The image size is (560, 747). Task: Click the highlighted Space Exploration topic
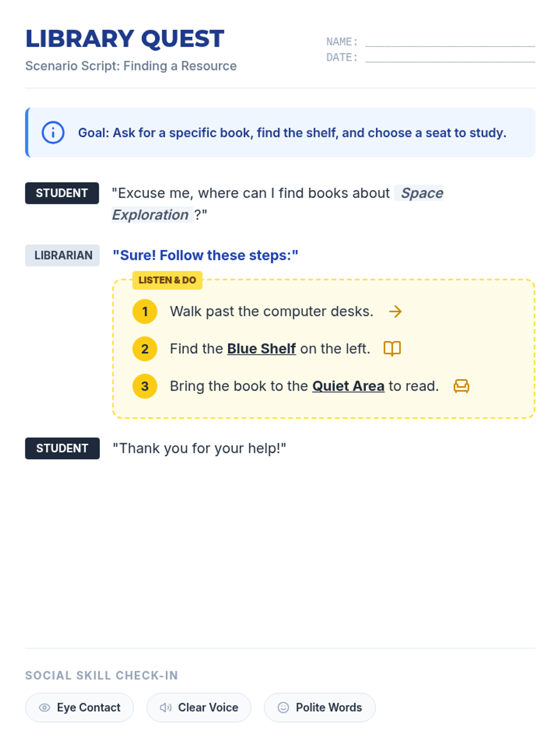pyautogui.click(x=421, y=193)
